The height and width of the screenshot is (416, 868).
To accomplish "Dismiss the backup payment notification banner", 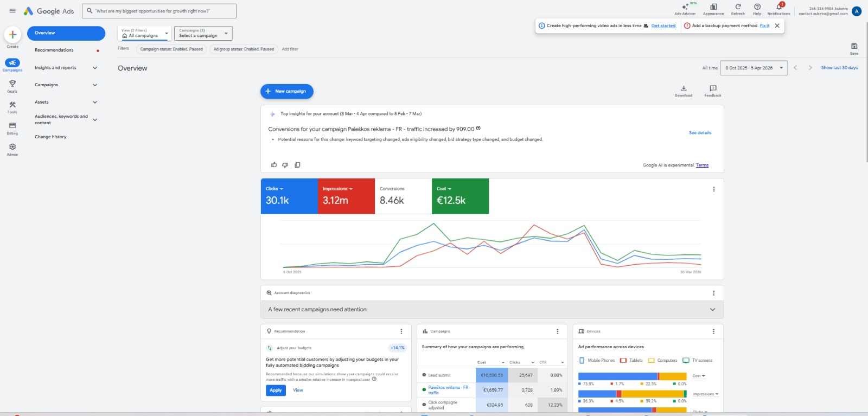I will pos(777,25).
